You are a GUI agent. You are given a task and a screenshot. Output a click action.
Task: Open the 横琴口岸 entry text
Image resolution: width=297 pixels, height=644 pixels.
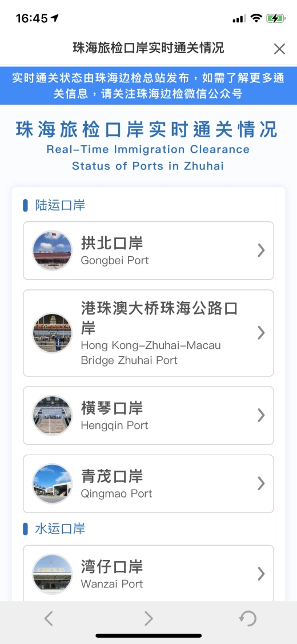tap(112, 408)
